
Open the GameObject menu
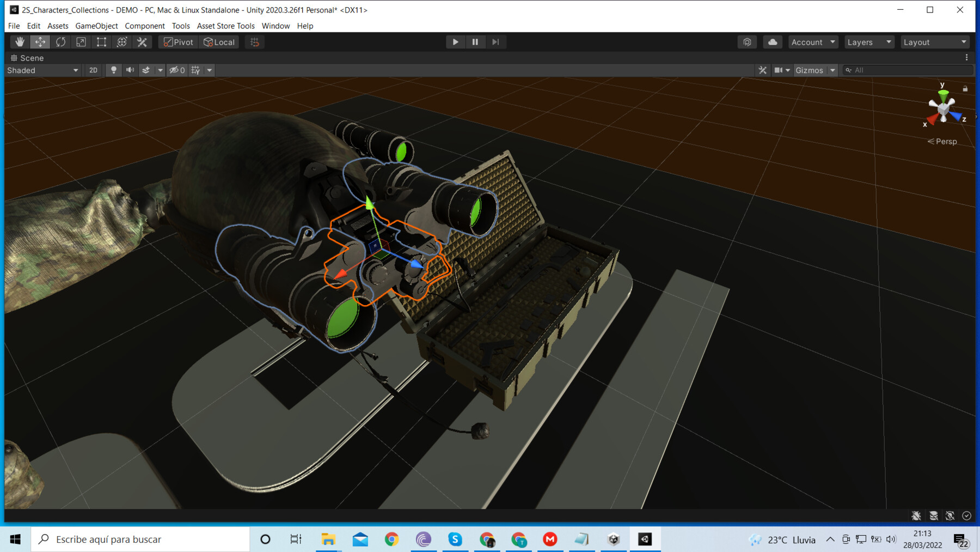(96, 26)
